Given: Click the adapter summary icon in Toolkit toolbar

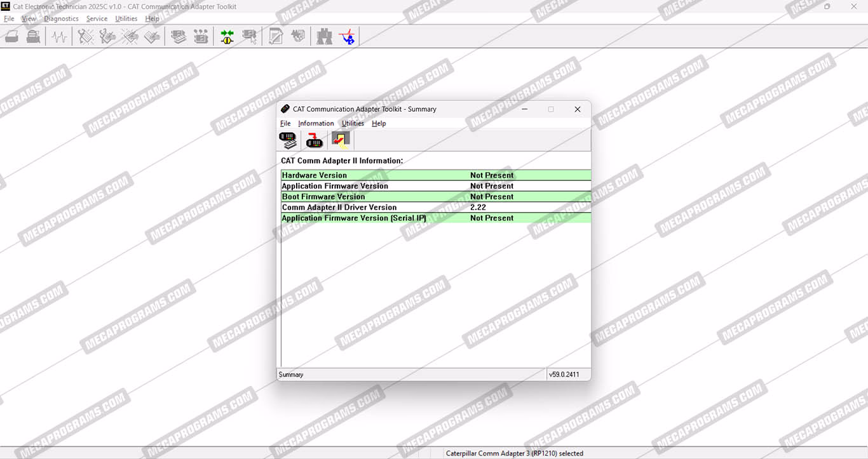Looking at the screenshot, I should [x=288, y=140].
